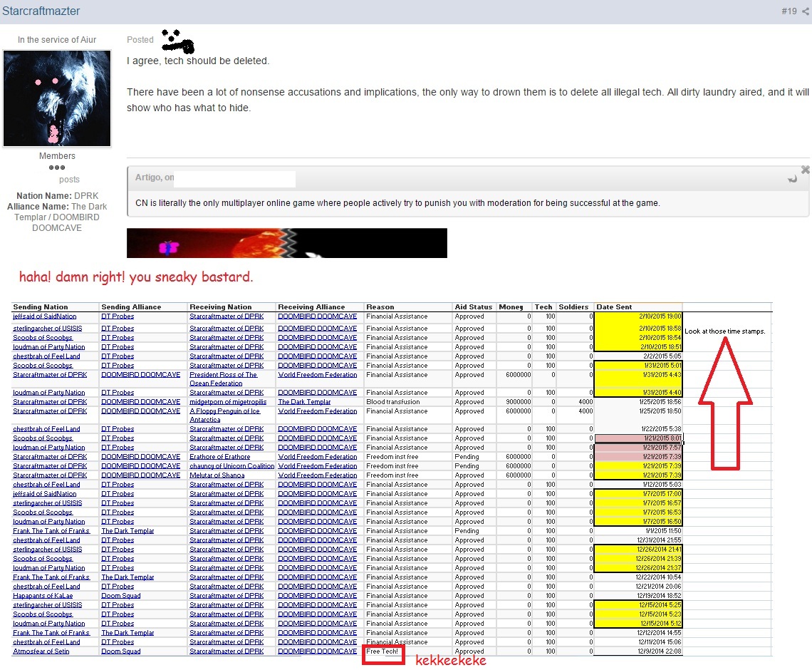
Task: Click the '2/2/2015 5:05' date cell
Action: [638, 356]
